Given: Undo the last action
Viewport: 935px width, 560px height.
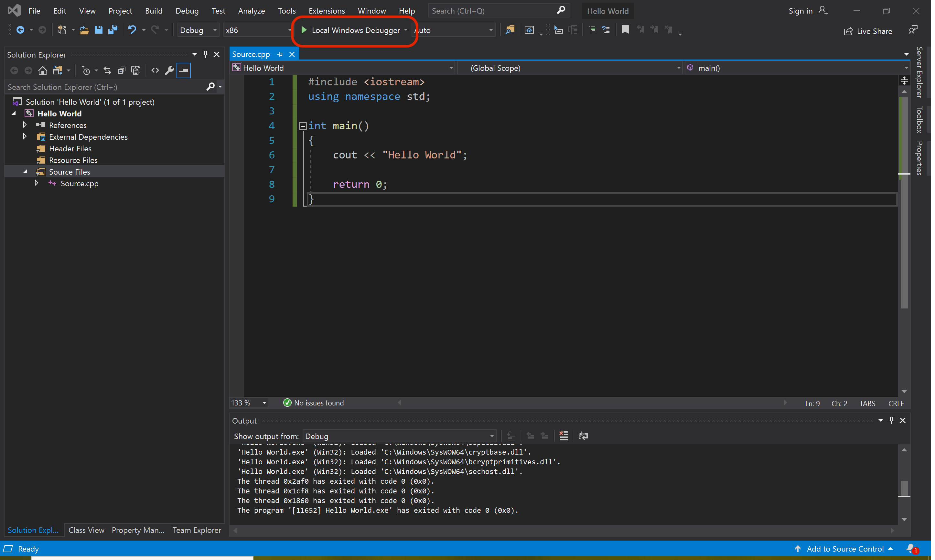Looking at the screenshot, I should pyautogui.click(x=132, y=30).
